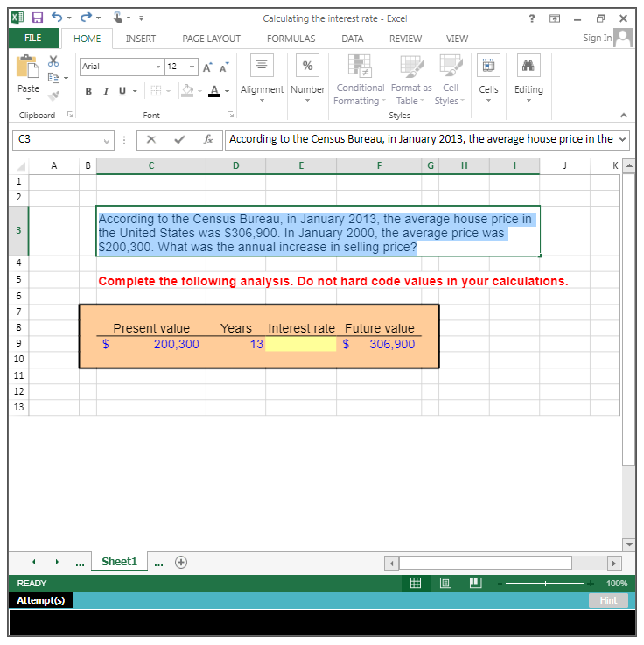Open the Font Color dropdown arrow
Viewport: 644px width, 645px height.
click(x=227, y=91)
